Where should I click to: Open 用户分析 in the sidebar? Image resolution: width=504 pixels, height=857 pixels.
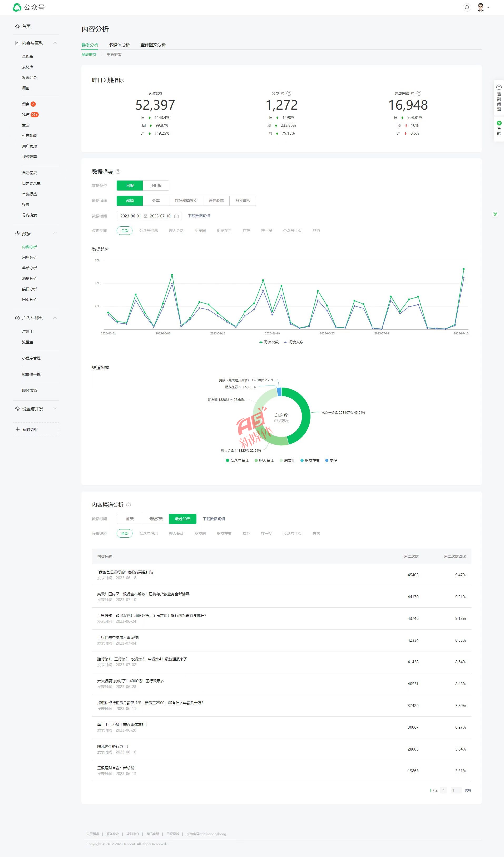(x=29, y=257)
